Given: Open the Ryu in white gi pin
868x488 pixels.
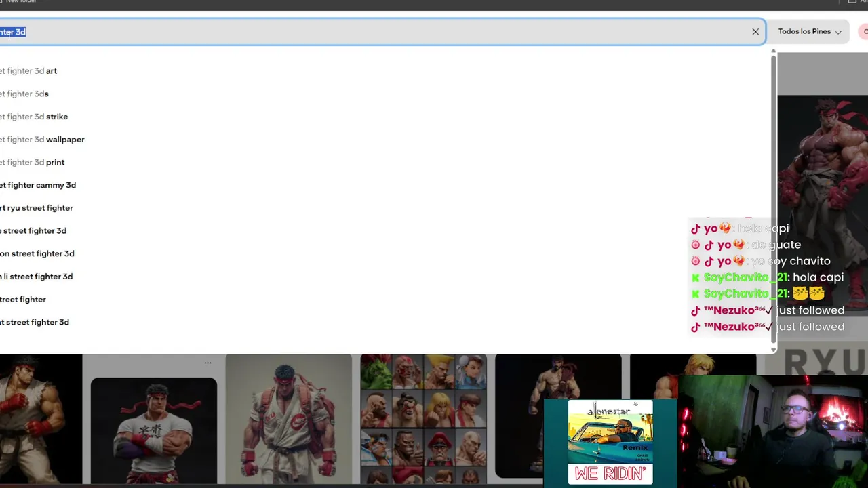Looking at the screenshot, I should coord(288,419).
